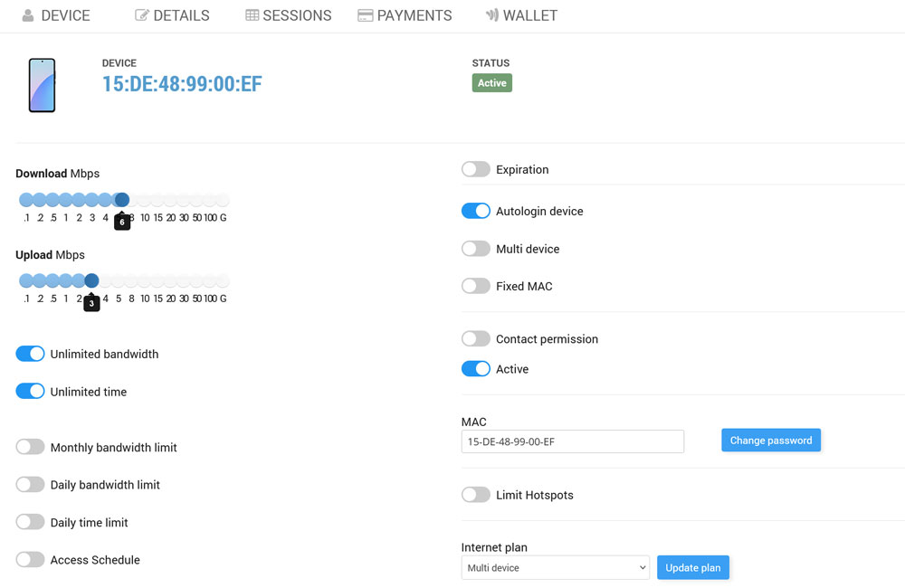905x588 pixels.
Task: Open the Internet plan dropdown
Action: 555,568
